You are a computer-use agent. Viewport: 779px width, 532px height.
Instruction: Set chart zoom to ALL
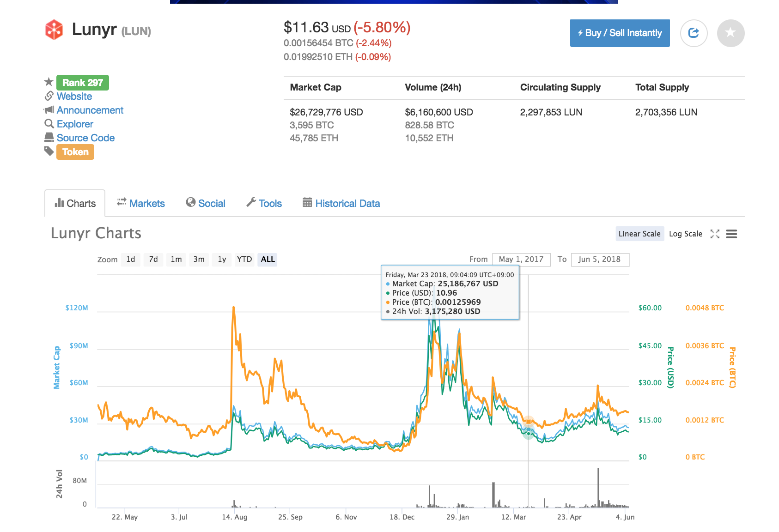pos(268,260)
